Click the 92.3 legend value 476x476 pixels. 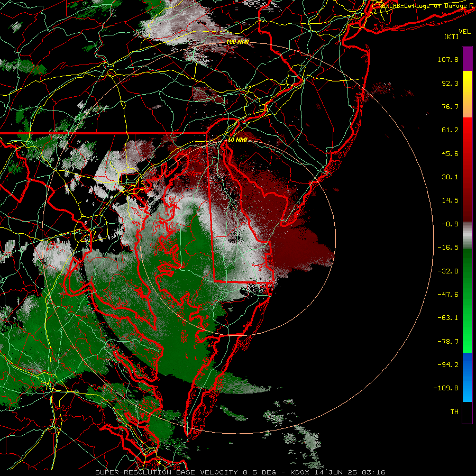coord(450,83)
